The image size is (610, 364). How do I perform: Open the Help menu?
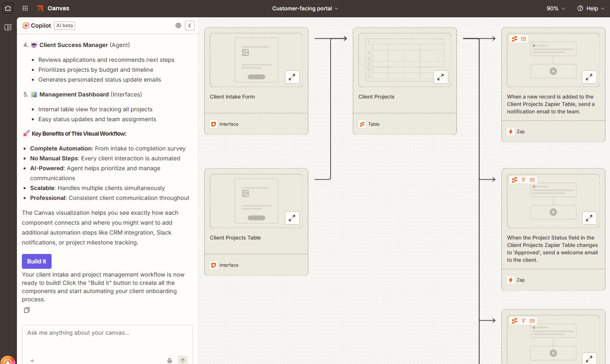[x=591, y=8]
